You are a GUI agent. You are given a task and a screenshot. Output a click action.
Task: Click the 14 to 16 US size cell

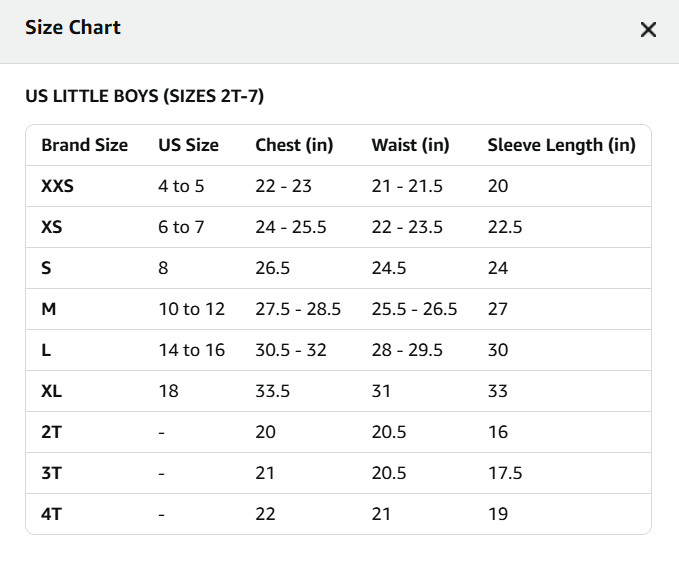pyautogui.click(x=191, y=350)
